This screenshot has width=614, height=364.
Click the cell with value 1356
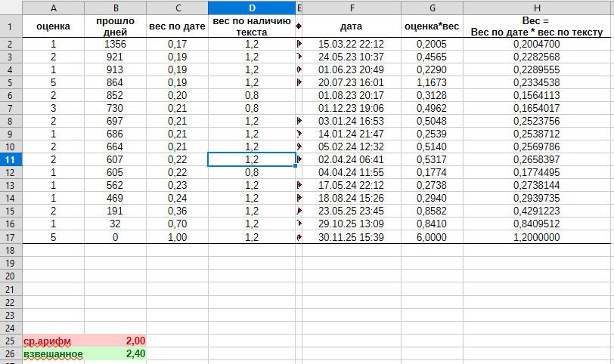point(115,45)
